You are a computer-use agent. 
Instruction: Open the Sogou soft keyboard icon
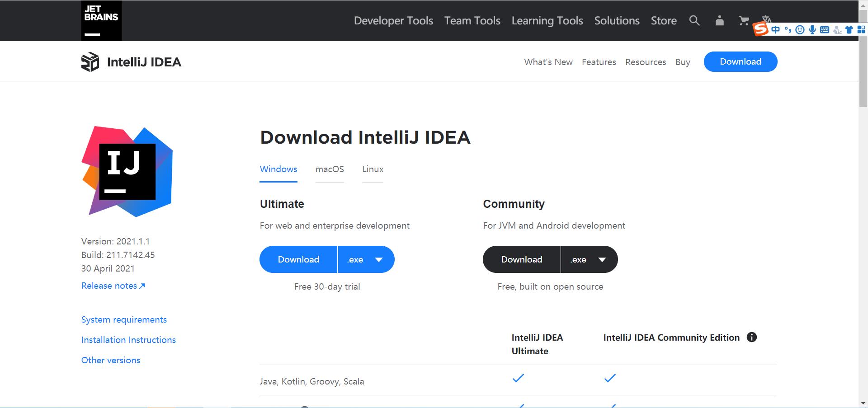(x=825, y=30)
